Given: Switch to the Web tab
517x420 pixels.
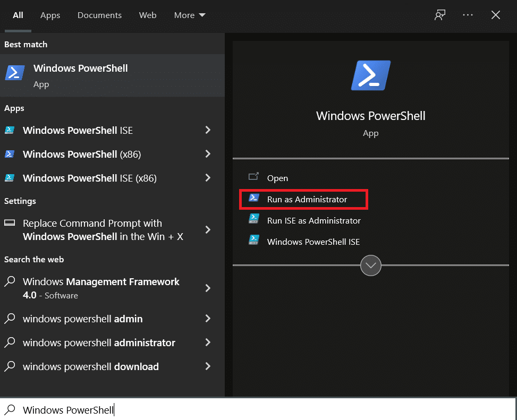Looking at the screenshot, I should [148, 15].
